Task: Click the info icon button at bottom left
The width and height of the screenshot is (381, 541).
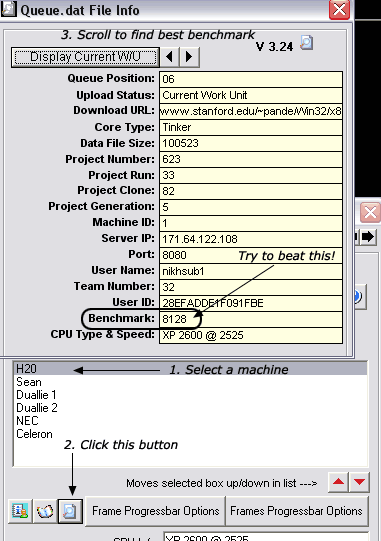Action: coord(20,511)
